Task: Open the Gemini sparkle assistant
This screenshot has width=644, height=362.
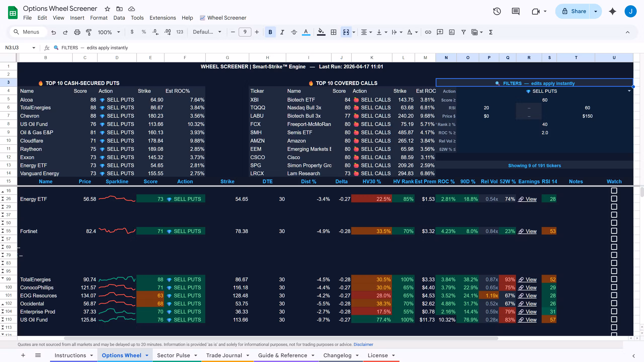Action: point(613,11)
